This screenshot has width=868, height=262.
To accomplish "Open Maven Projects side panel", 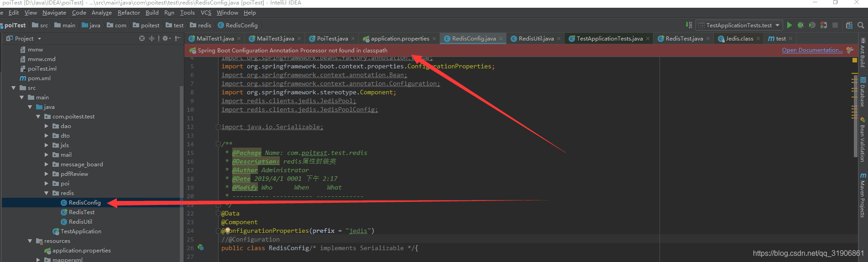I will [x=863, y=195].
